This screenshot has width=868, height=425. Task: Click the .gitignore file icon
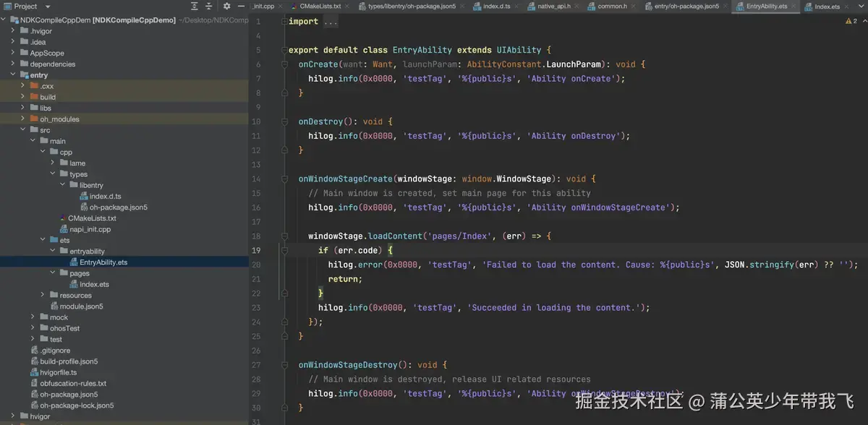point(34,351)
